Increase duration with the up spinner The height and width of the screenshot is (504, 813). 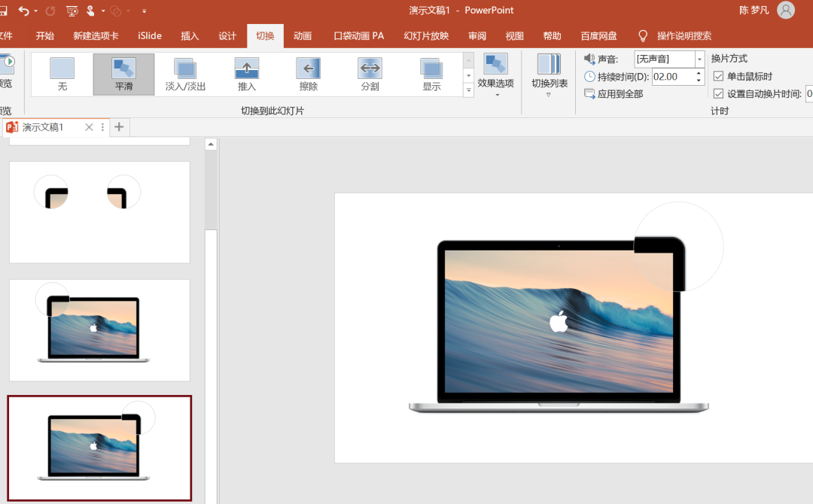[699, 73]
